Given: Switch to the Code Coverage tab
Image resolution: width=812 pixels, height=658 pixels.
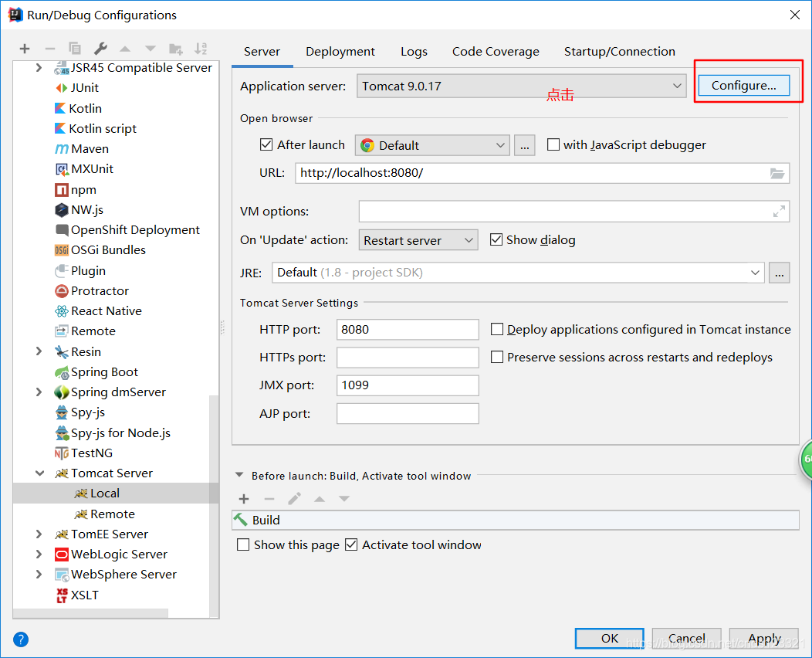Looking at the screenshot, I should 496,51.
